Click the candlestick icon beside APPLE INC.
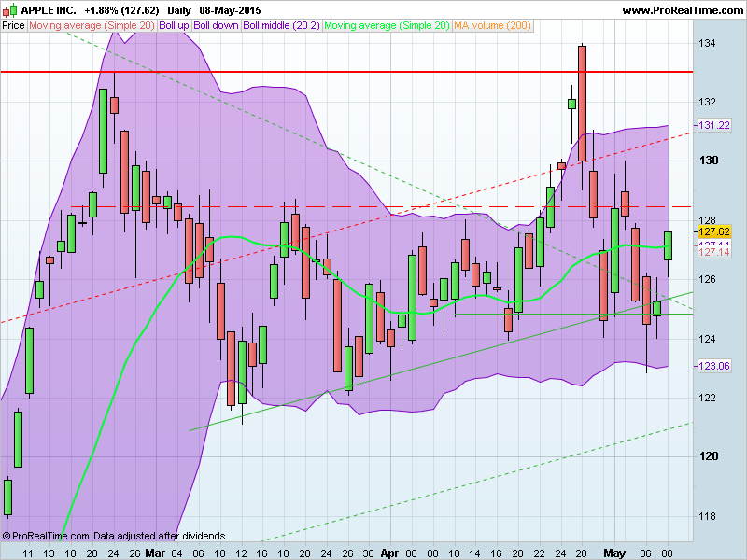The height and width of the screenshot is (560, 747). (x=10, y=10)
